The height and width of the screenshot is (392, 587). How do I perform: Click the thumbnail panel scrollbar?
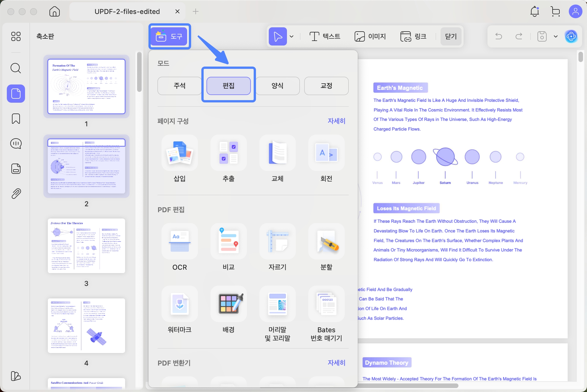click(x=139, y=72)
